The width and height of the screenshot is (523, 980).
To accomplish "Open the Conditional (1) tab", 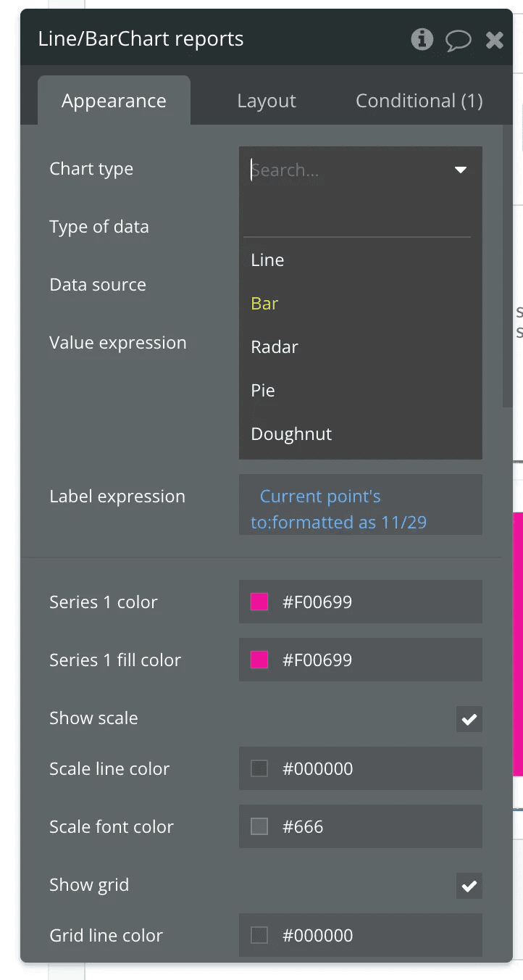I will (x=419, y=101).
